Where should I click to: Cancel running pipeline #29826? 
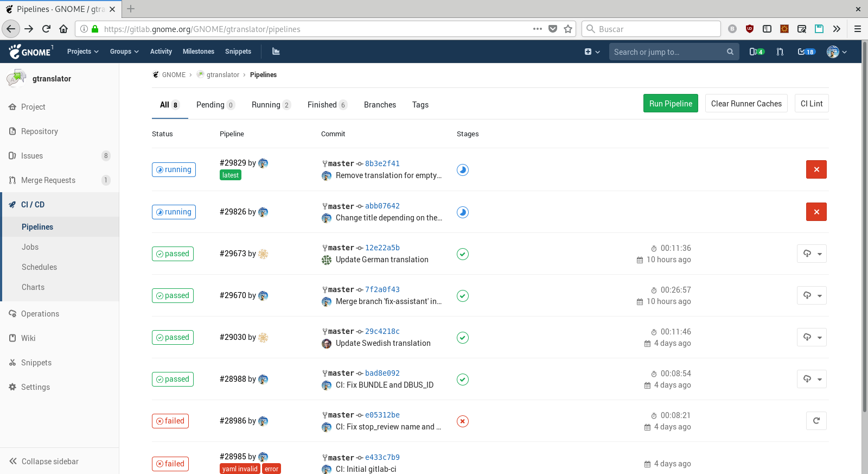pyautogui.click(x=816, y=212)
